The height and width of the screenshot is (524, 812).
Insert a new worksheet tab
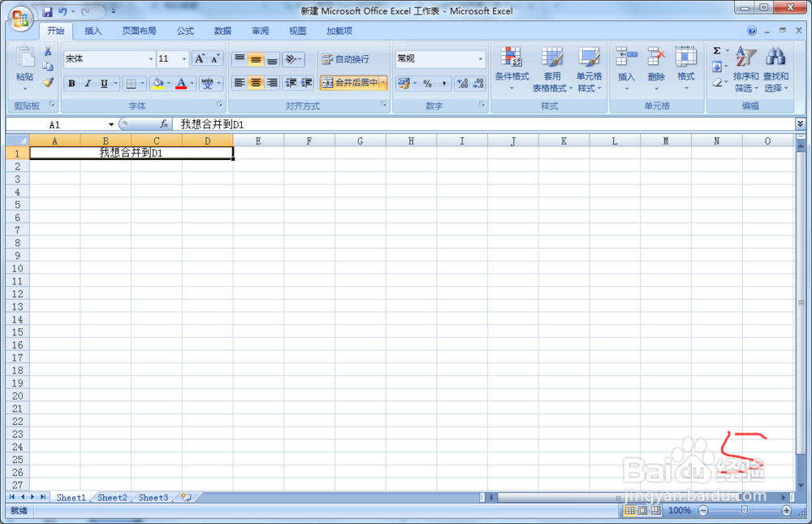187,497
